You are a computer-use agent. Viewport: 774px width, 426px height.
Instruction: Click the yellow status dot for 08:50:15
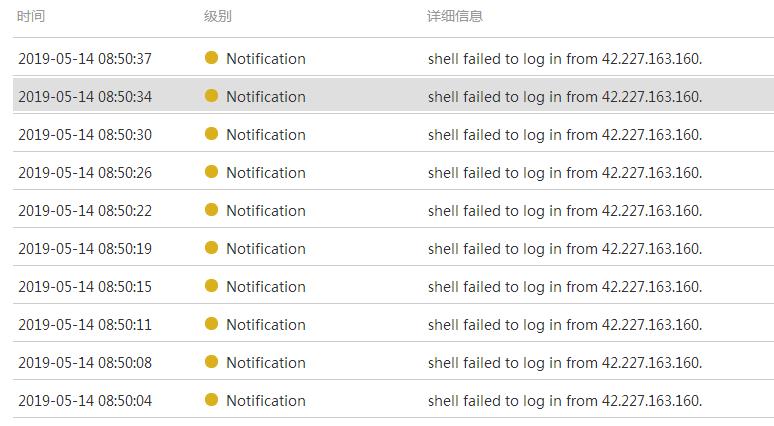(211, 286)
